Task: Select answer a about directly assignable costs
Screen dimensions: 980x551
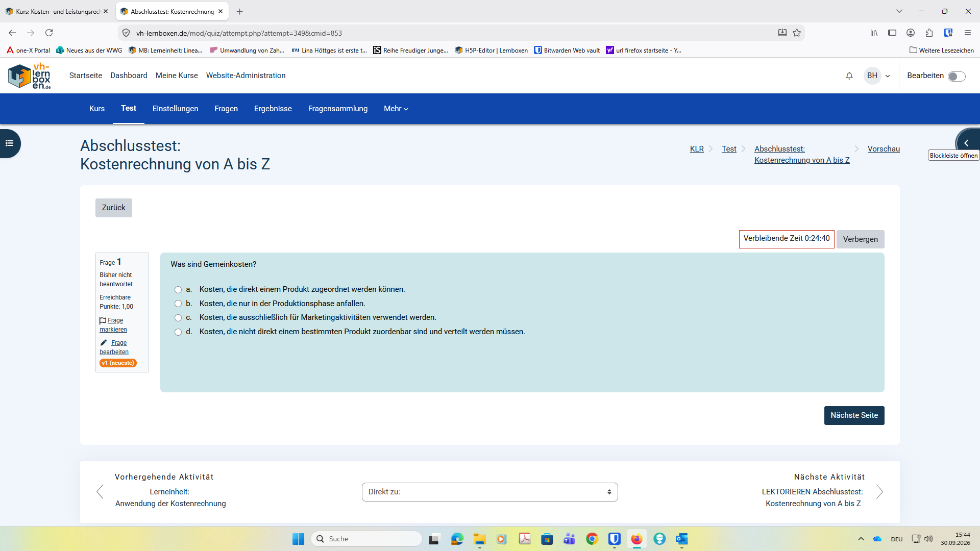Action: 178,290
